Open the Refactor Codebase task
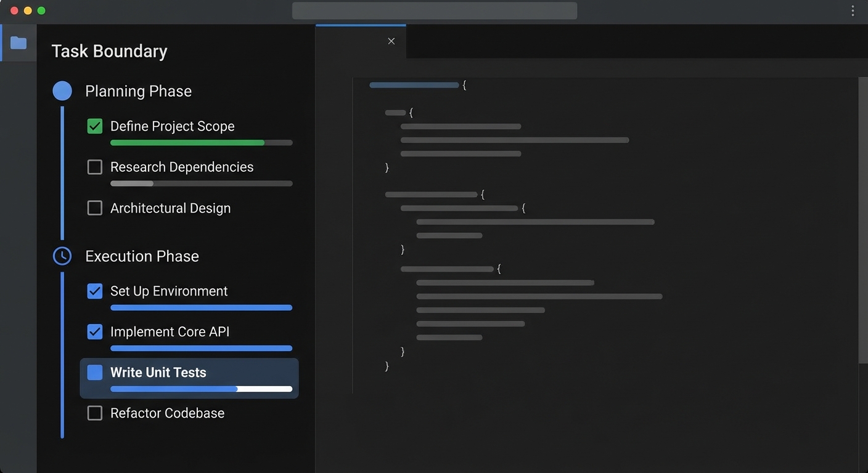The image size is (868, 473). [x=167, y=413]
